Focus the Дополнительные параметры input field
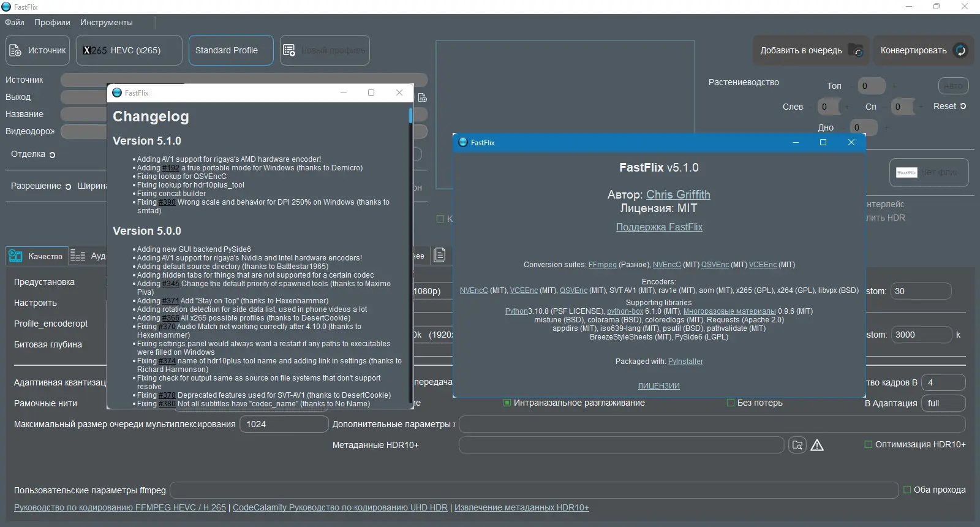The width and height of the screenshot is (980, 527). [x=712, y=424]
